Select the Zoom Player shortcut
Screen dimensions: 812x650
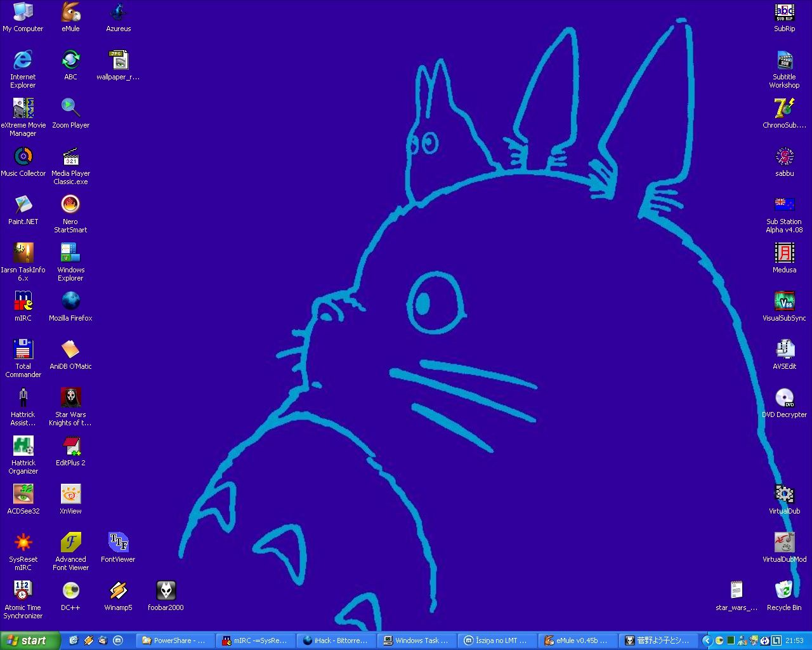point(70,114)
